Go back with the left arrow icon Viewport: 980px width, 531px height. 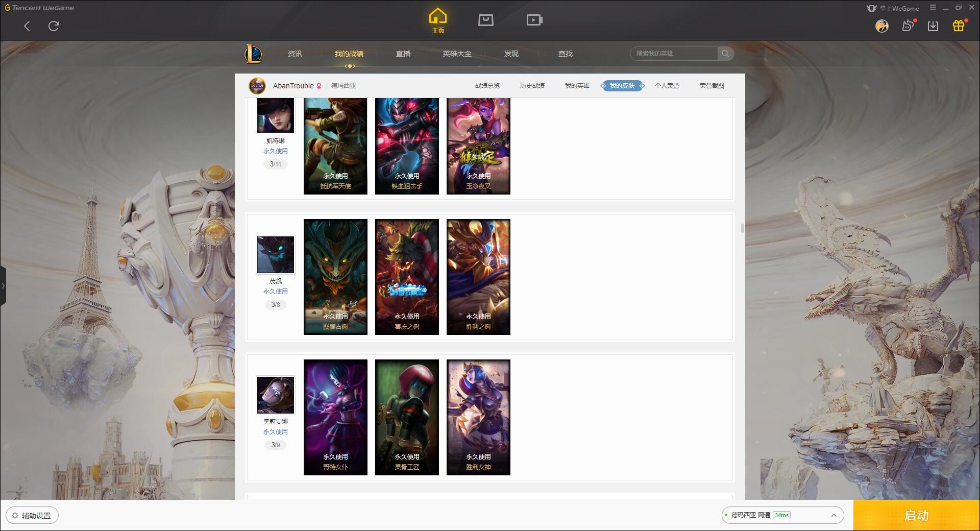[x=27, y=26]
